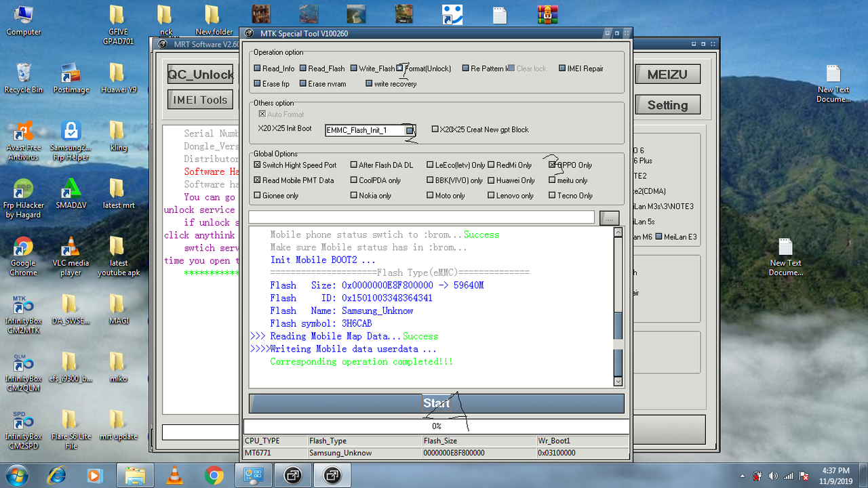
Task: Open the Windows Start menu orb
Action: [x=16, y=475]
